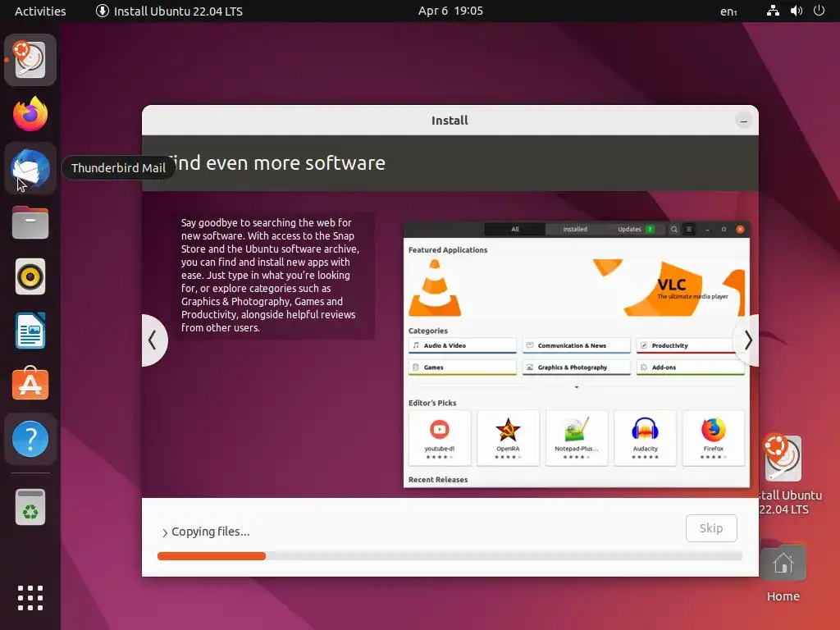Click the Skip button
The width and height of the screenshot is (840, 630).
pos(711,528)
